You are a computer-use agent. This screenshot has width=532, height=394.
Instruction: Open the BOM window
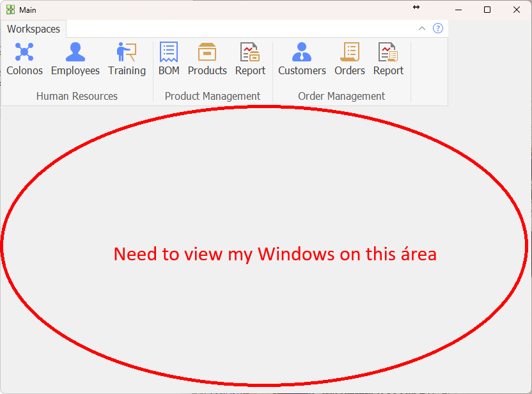169,59
